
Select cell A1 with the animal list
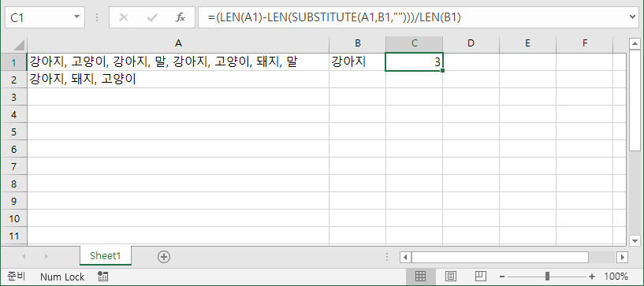pos(178,62)
